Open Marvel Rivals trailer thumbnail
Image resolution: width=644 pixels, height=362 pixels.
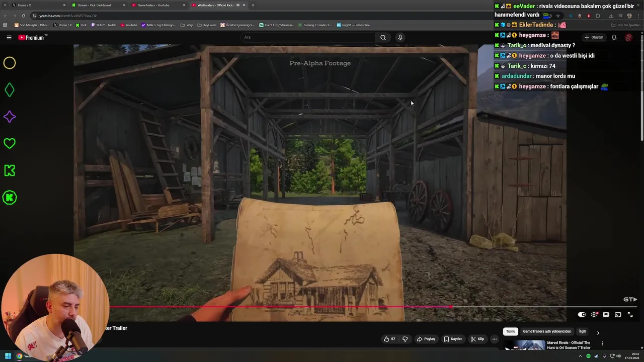(x=525, y=345)
